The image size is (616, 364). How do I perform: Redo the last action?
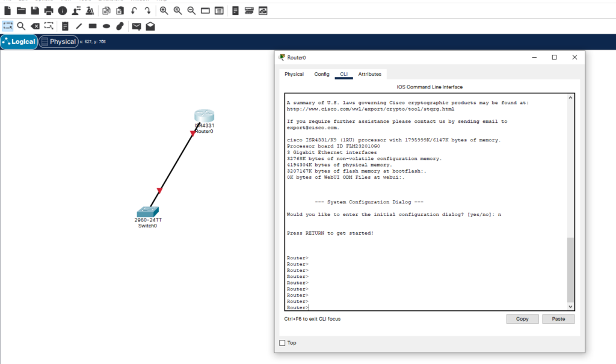[x=148, y=11]
